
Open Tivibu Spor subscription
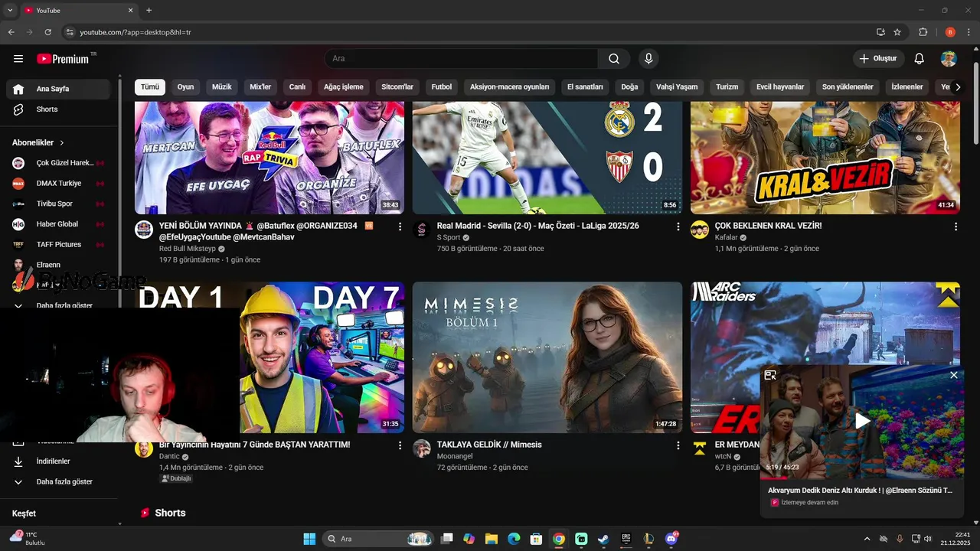coord(58,204)
